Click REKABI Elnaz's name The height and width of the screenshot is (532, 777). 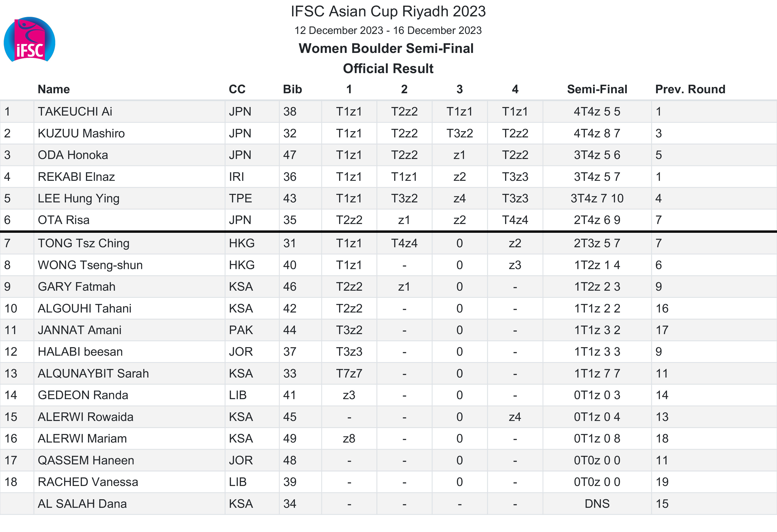tap(76, 177)
